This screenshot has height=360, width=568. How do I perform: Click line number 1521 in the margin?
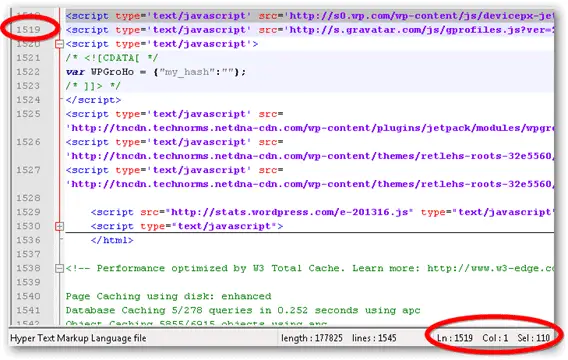point(28,58)
